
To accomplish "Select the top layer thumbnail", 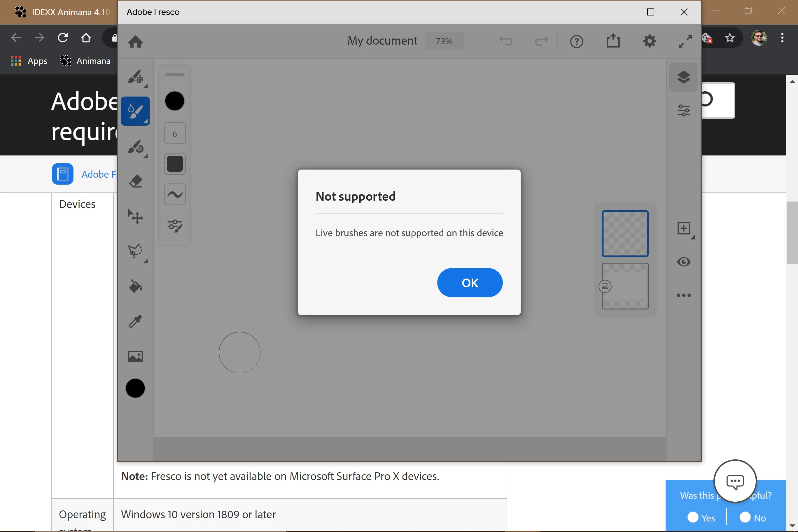I will coord(625,233).
